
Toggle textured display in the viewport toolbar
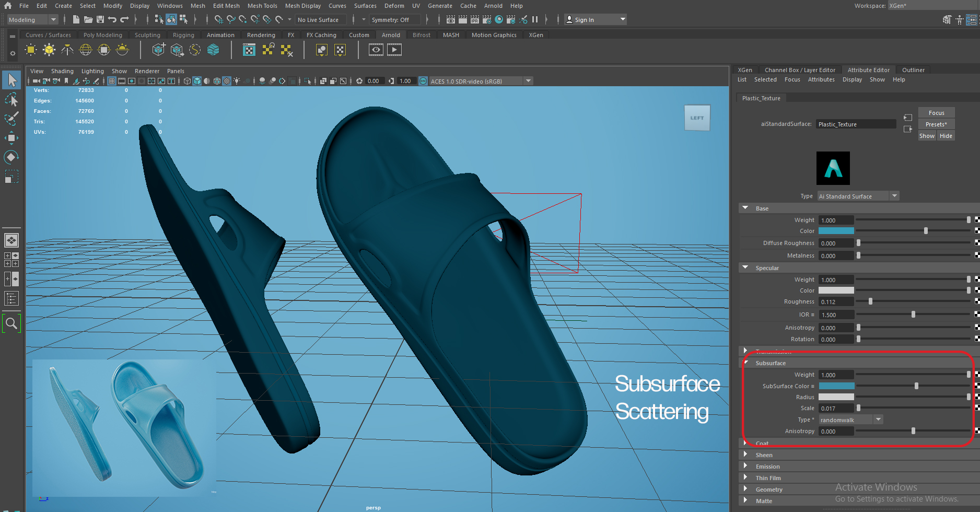(x=227, y=81)
